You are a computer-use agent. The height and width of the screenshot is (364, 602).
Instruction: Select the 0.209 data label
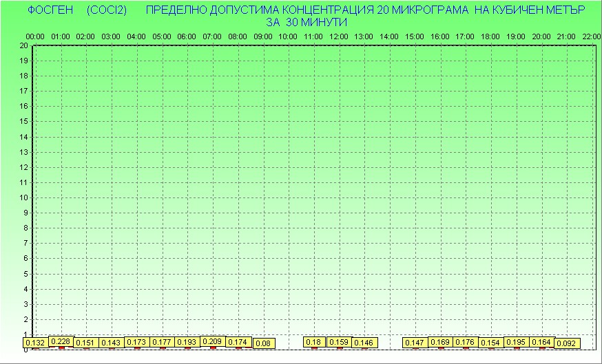coord(213,341)
